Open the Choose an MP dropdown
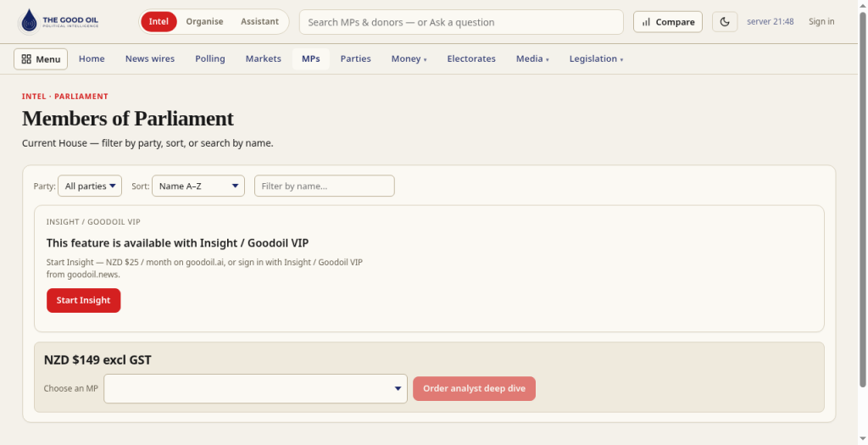The image size is (868, 445). coord(255,388)
